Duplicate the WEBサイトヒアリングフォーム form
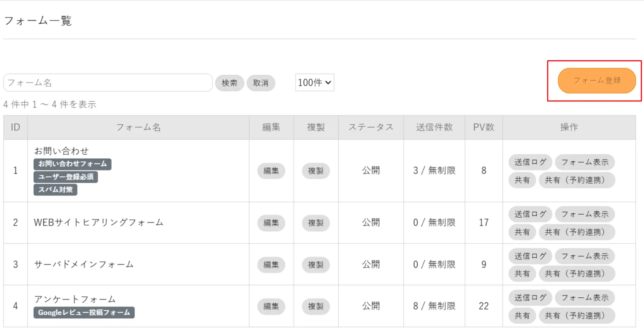The width and height of the screenshot is (644, 334). [x=316, y=223]
